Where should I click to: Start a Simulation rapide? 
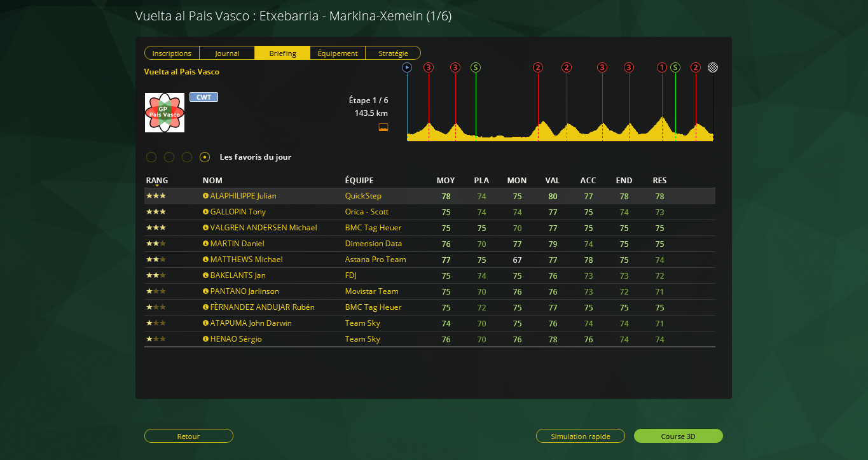pos(581,436)
